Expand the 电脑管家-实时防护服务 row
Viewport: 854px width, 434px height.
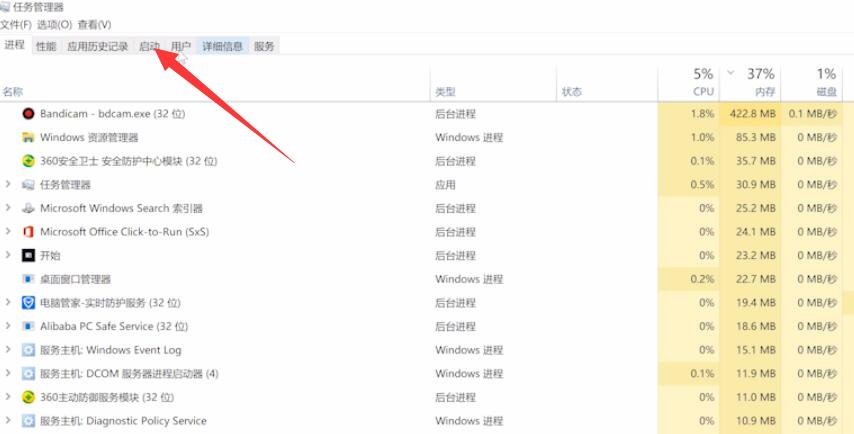8,302
